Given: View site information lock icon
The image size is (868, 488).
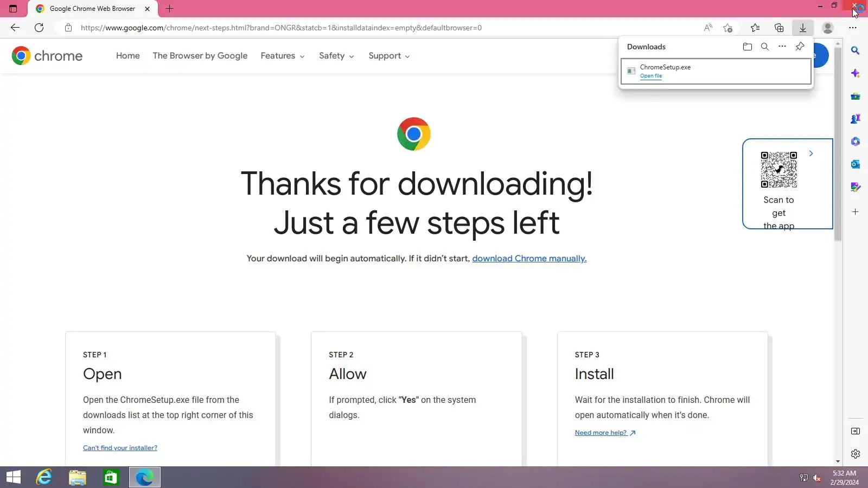Looking at the screenshot, I should click(x=68, y=28).
